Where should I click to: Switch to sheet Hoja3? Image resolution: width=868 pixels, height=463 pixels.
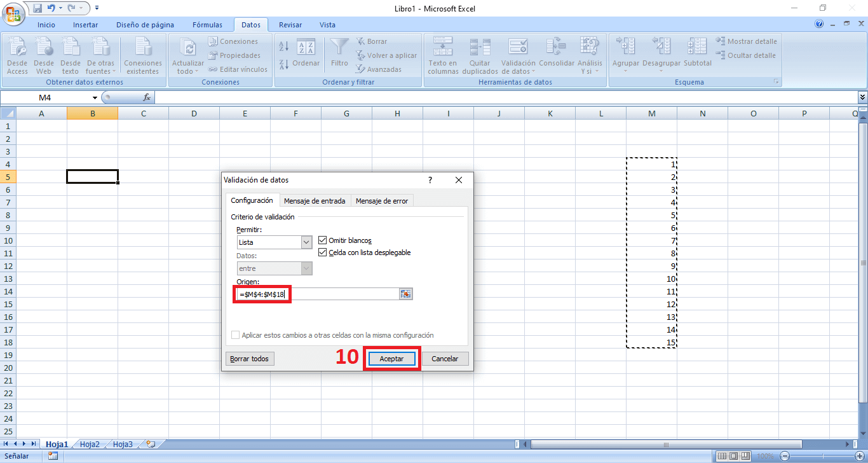(123, 445)
